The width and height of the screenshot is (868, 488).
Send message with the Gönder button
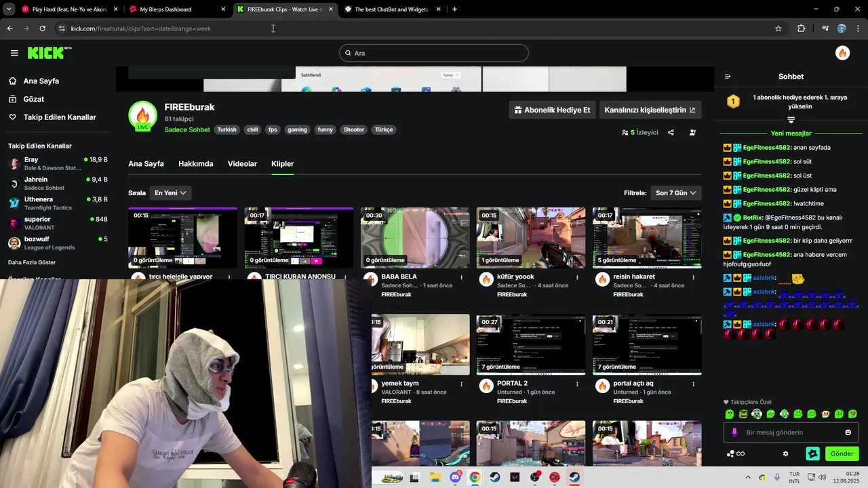tap(842, 453)
